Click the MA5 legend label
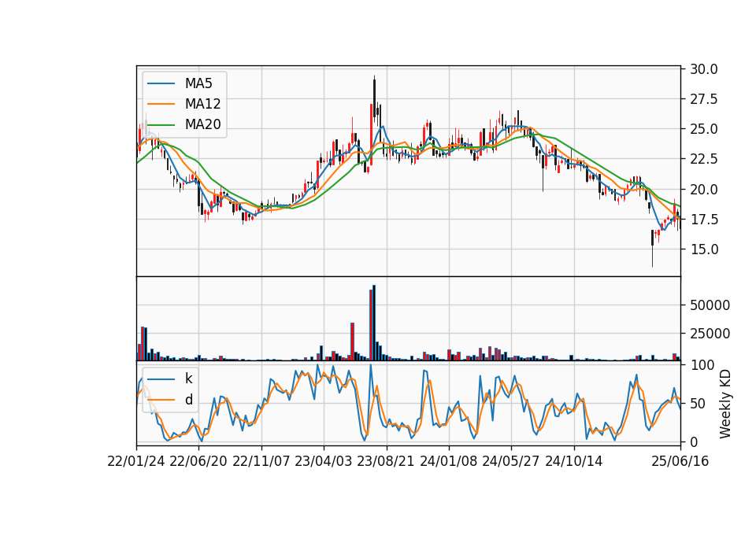The image size is (756, 543). click(x=198, y=83)
